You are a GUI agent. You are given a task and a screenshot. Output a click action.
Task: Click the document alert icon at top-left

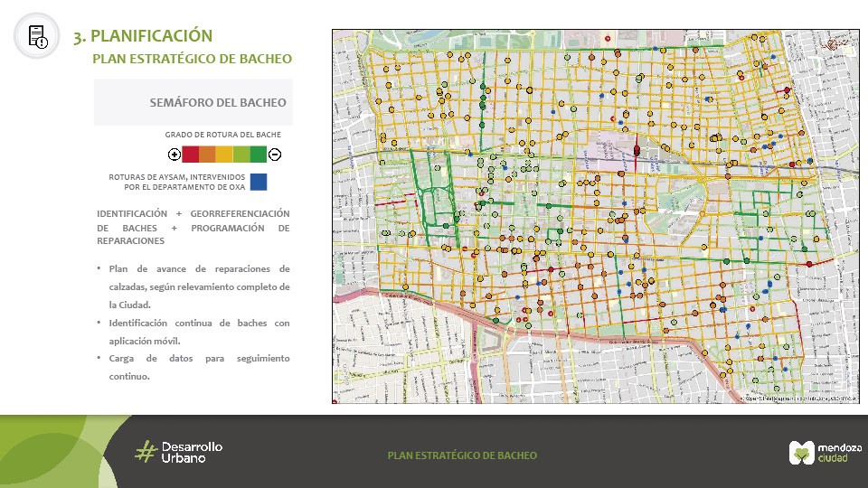pyautogui.click(x=37, y=36)
